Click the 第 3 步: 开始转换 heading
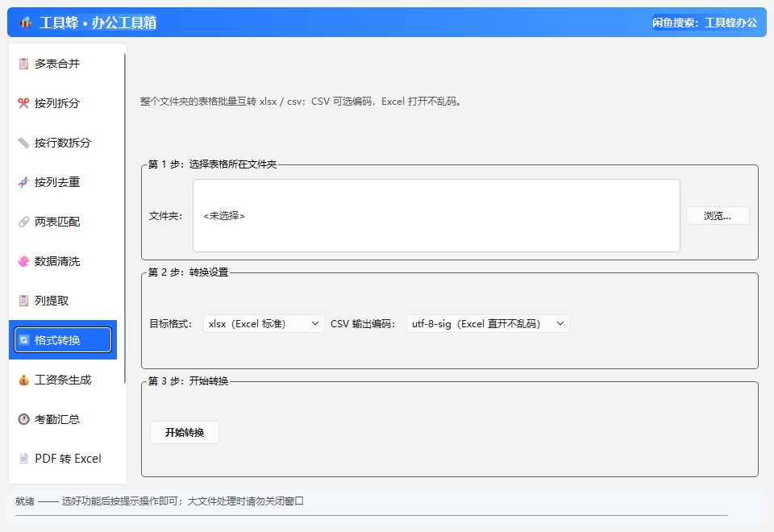This screenshot has height=532, width=774. coord(188,381)
